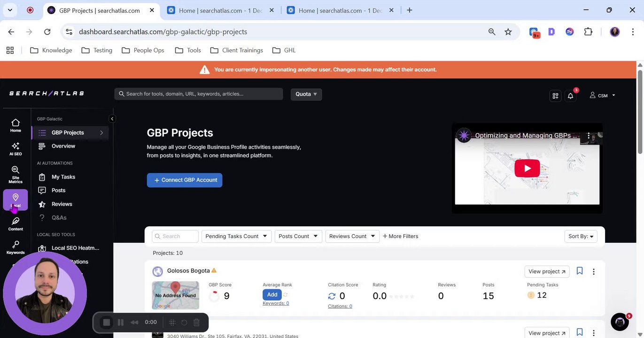Open Posts in the side menu
This screenshot has width=644, height=338.
pos(58,190)
